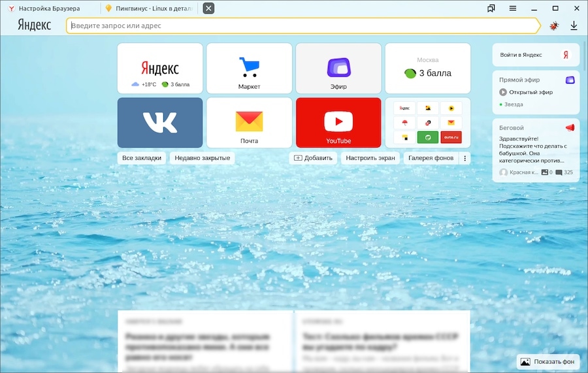Click the 3 балла traffic indicator on Яндекс tile
This screenshot has width=588, height=373.
coord(176,85)
